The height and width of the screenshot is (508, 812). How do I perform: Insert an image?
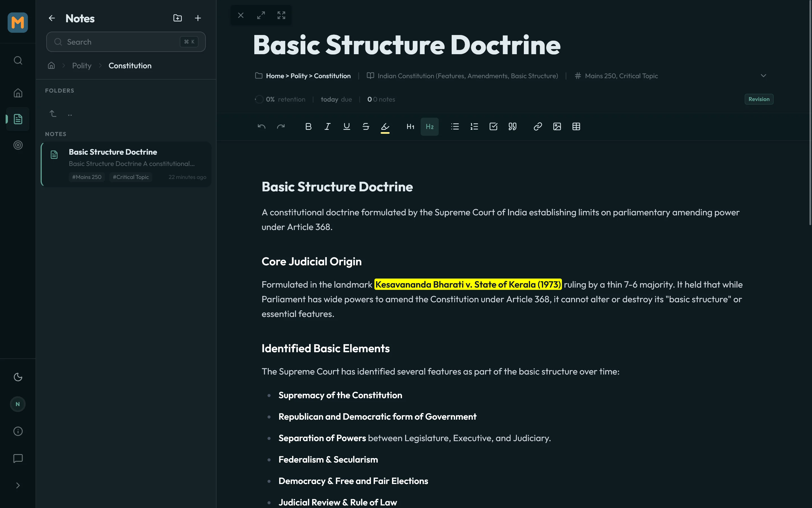coord(557,127)
